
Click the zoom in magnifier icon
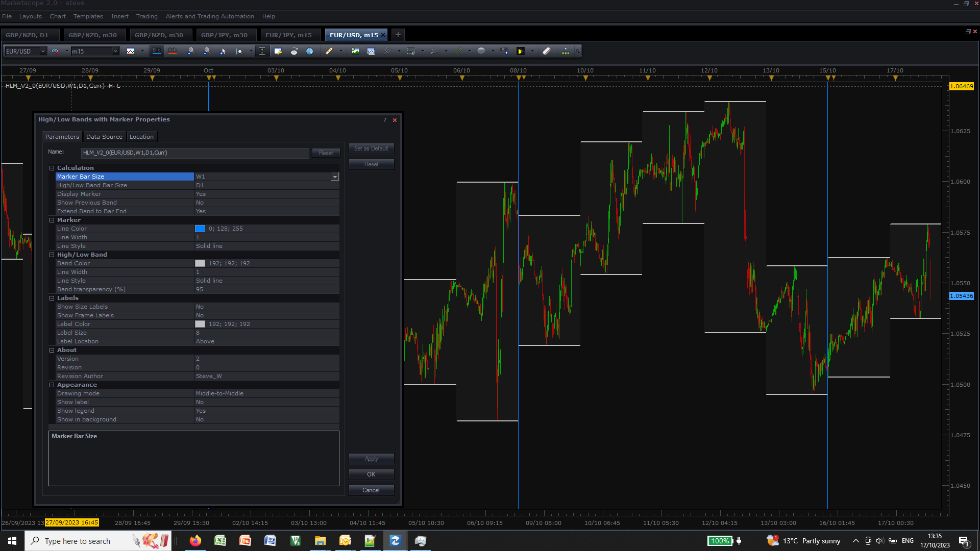point(191,51)
